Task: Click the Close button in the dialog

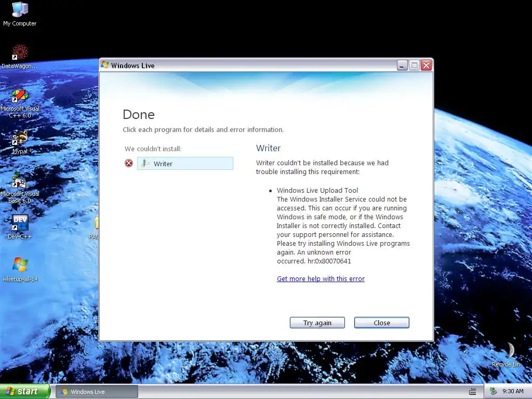Action: (382, 323)
